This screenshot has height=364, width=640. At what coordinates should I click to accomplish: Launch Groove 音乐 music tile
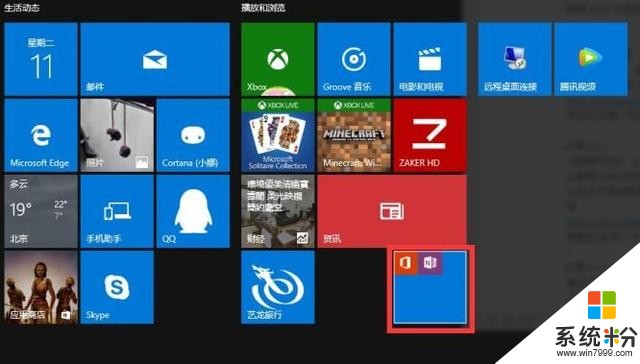(353, 59)
